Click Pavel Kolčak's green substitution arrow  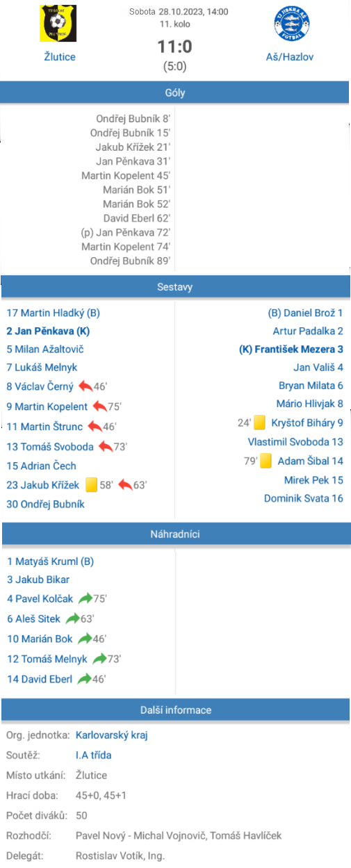[x=85, y=598]
